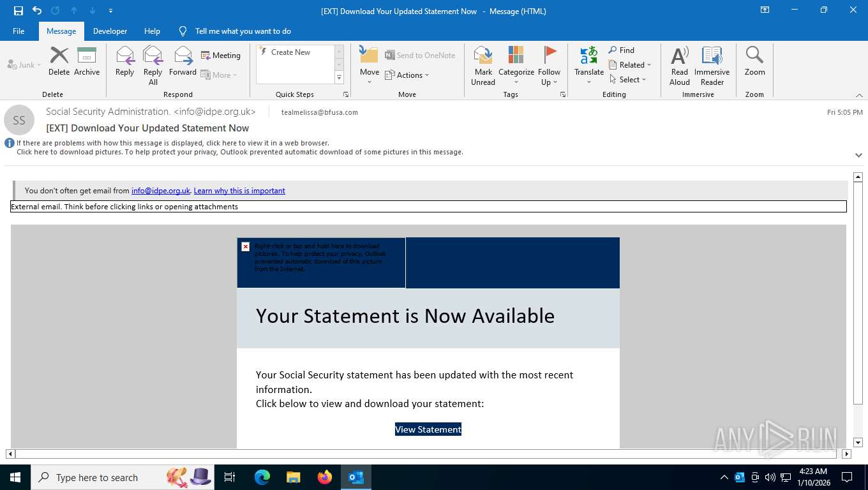Image resolution: width=868 pixels, height=490 pixels.
Task: Reply with Meeting
Action: 221,56
